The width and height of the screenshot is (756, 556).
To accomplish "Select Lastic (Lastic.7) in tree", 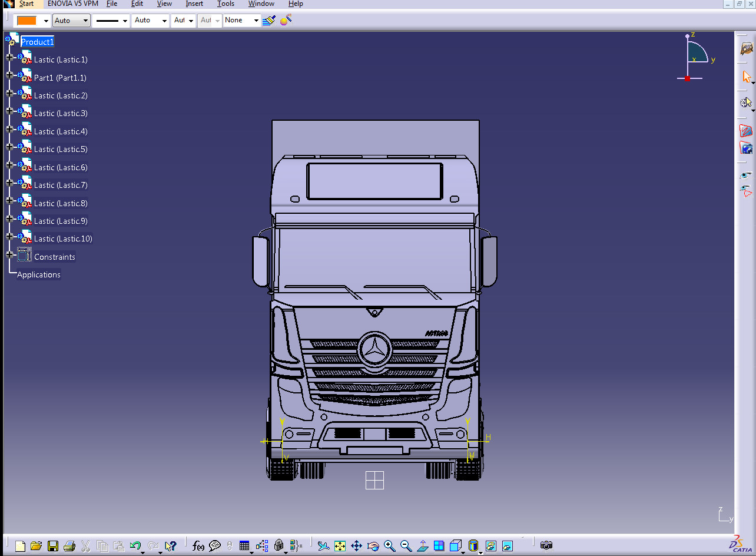I will coord(61,185).
